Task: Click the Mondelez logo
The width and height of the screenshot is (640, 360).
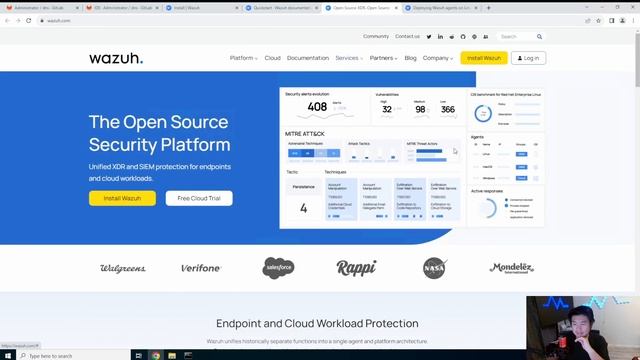Action: [511, 268]
